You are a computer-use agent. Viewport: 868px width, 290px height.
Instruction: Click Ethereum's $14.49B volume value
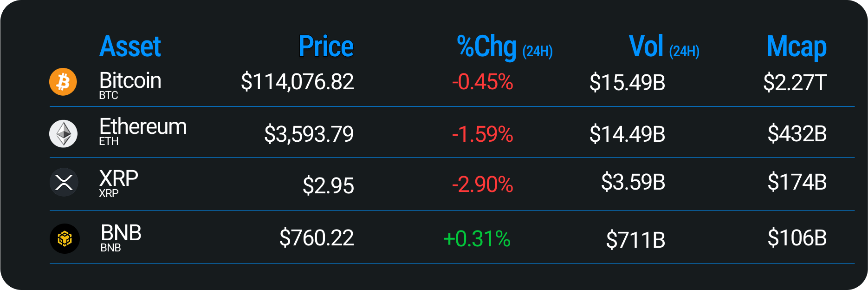pos(627,134)
